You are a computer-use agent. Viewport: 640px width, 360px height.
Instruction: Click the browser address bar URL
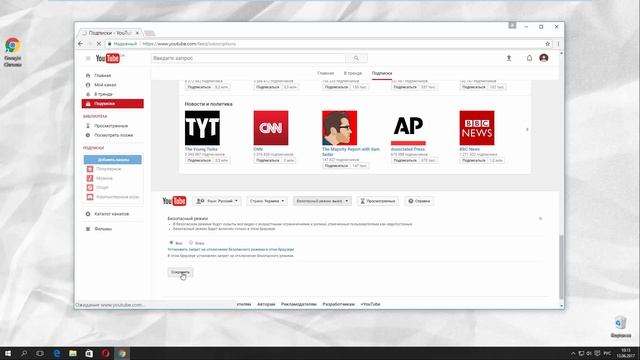(189, 44)
